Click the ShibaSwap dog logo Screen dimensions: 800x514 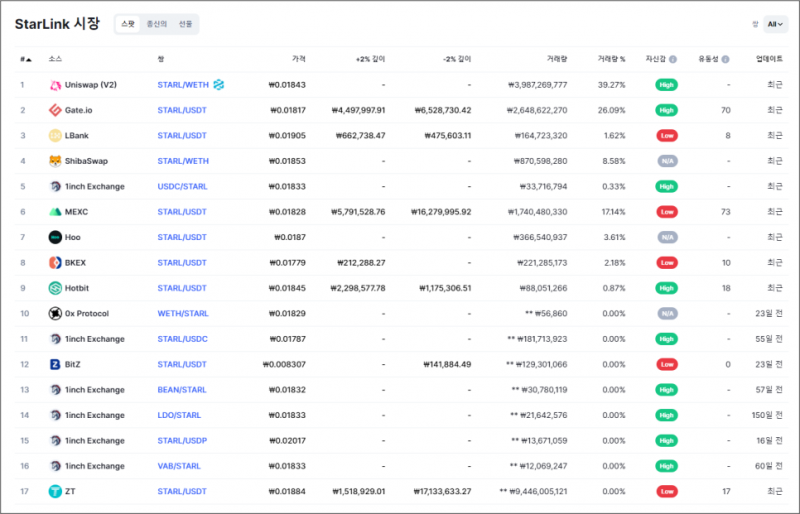[x=55, y=161]
